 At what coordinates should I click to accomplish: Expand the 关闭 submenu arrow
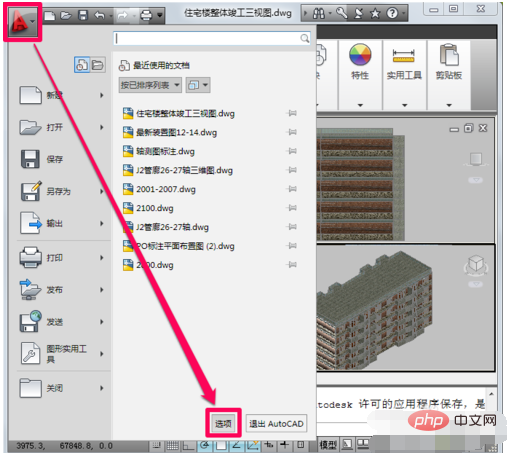click(102, 388)
